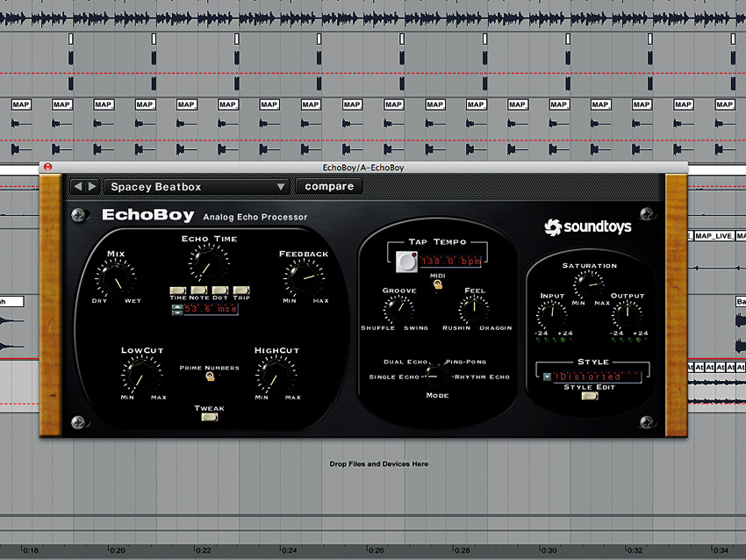Click the HighCut knob
The image size is (746, 560).
(x=276, y=376)
